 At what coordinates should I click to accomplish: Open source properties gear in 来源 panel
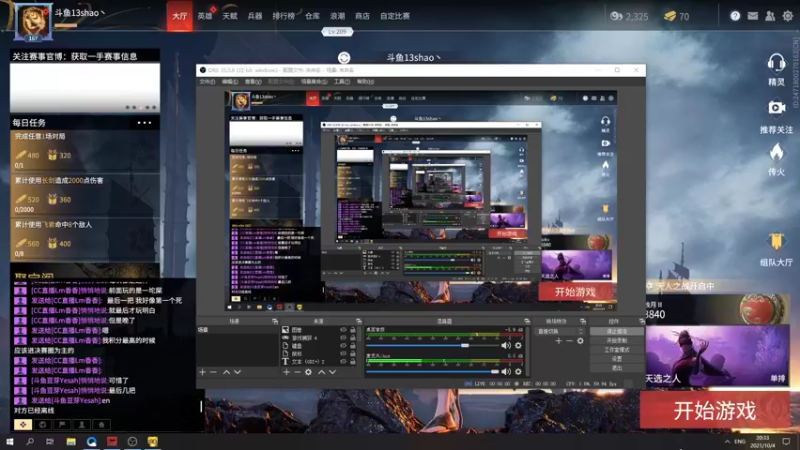coord(309,372)
